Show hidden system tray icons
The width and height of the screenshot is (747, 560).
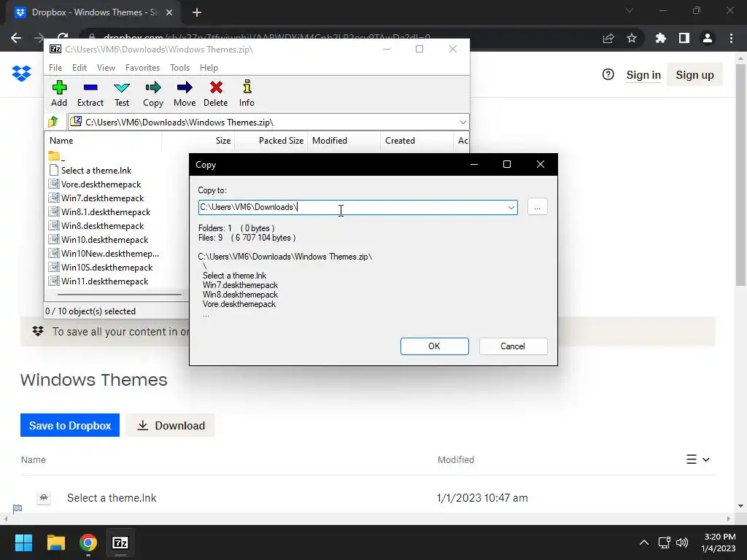pyautogui.click(x=643, y=542)
